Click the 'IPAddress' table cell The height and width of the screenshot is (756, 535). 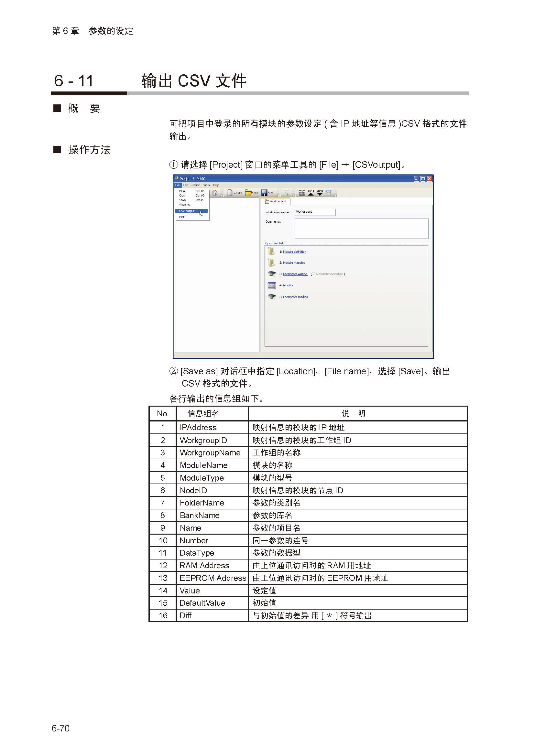(212, 427)
